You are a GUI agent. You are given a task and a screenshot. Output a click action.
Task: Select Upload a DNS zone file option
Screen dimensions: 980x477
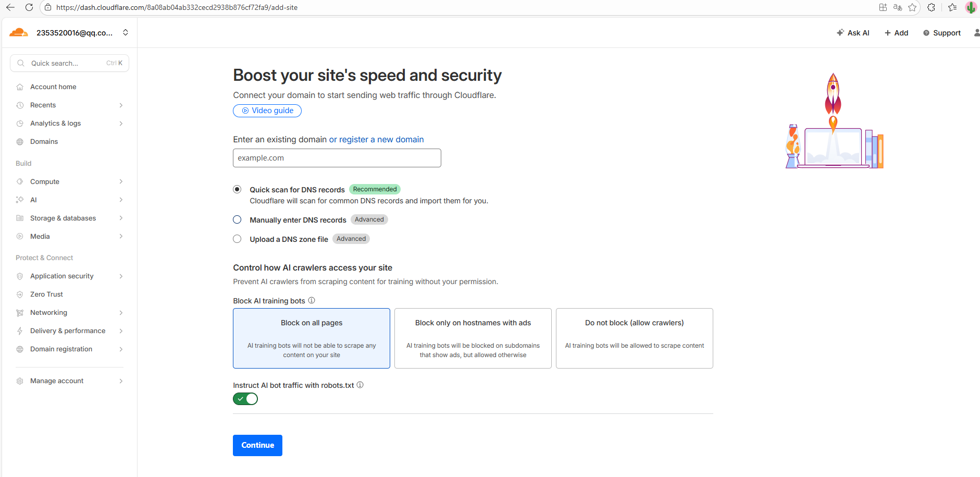[237, 239]
